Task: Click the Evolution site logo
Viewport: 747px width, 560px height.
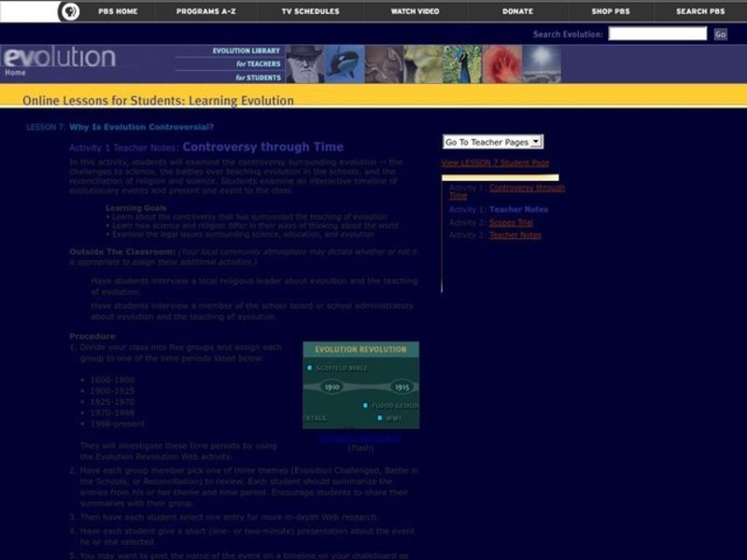Action: (x=58, y=58)
